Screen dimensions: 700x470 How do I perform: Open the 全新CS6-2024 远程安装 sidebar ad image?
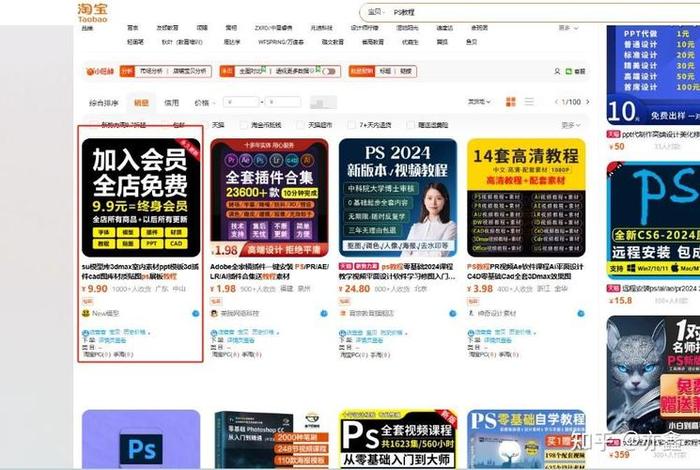653,221
